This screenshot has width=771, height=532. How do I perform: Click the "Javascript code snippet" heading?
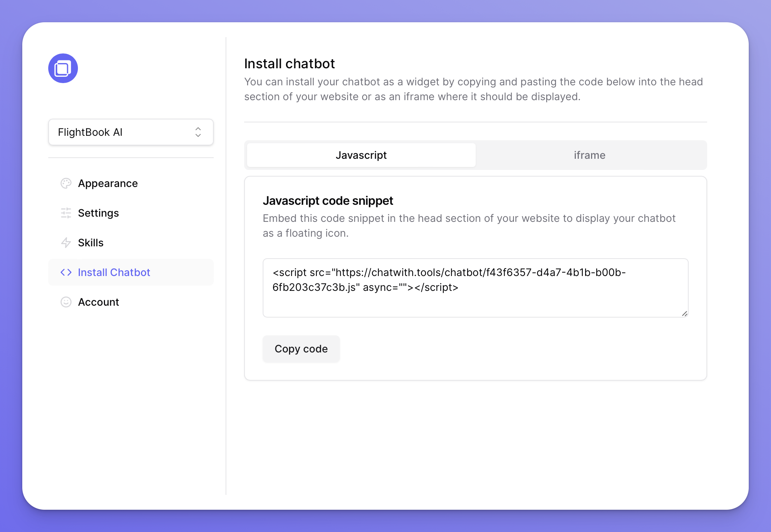[328, 201]
